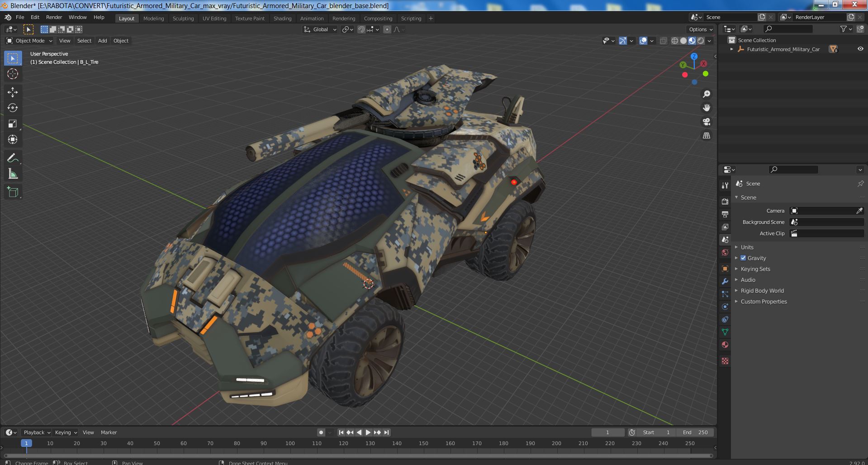Pick the Scale tool
Screen dimensions: 868x465
coord(13,123)
